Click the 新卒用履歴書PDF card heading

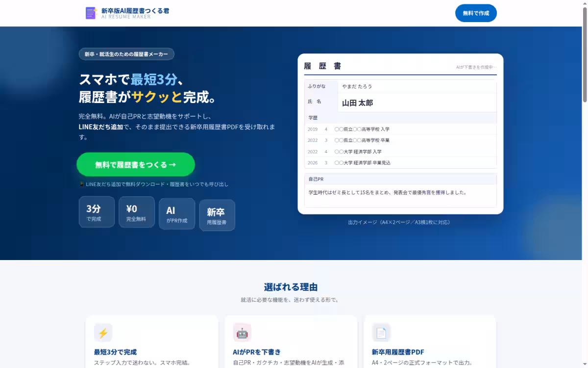coord(398,352)
